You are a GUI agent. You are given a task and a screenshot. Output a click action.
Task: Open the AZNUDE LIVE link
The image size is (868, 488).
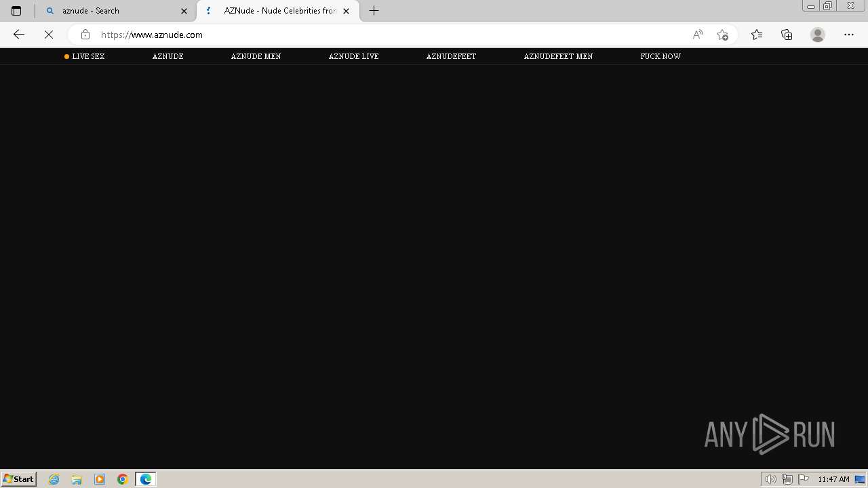coord(353,56)
